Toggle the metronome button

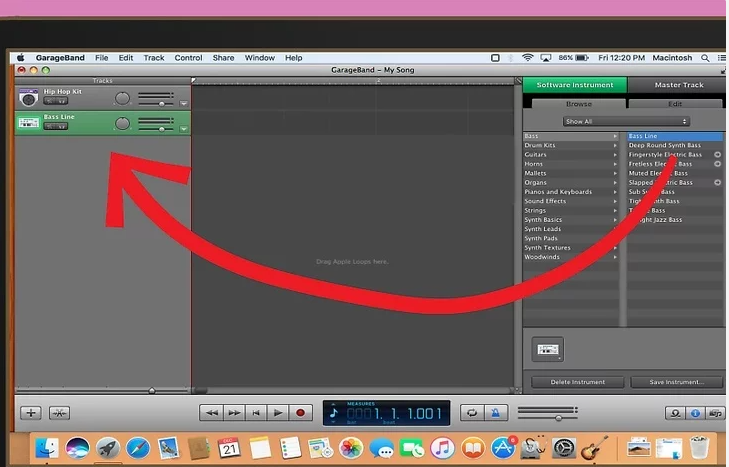click(x=496, y=413)
